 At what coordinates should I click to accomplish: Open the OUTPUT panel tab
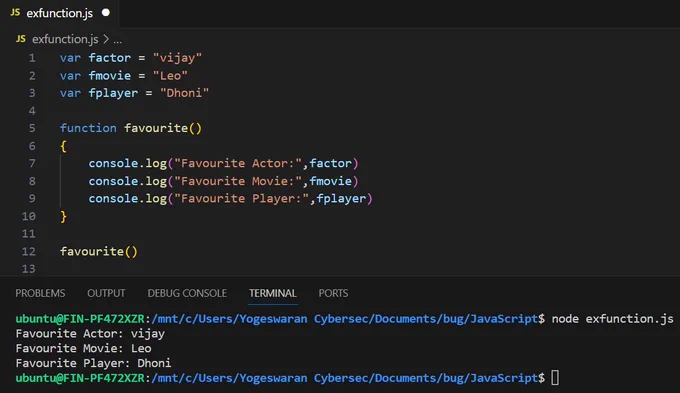[x=106, y=293]
